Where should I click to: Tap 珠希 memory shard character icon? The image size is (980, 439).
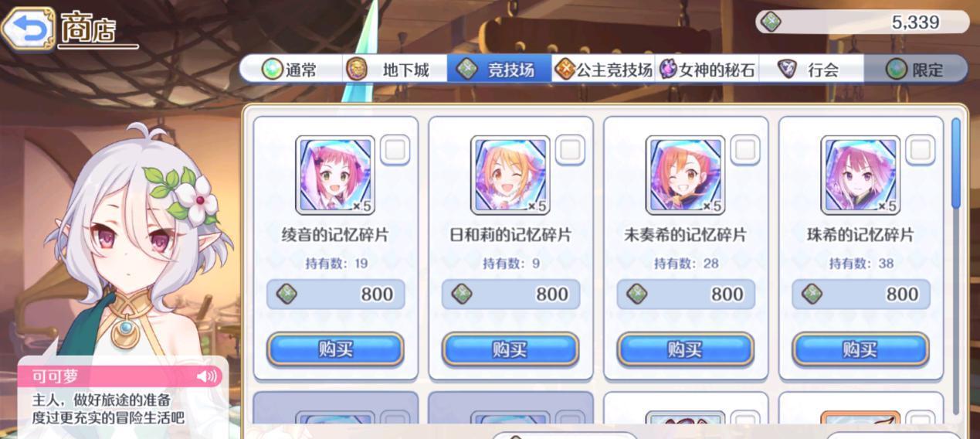(x=860, y=175)
